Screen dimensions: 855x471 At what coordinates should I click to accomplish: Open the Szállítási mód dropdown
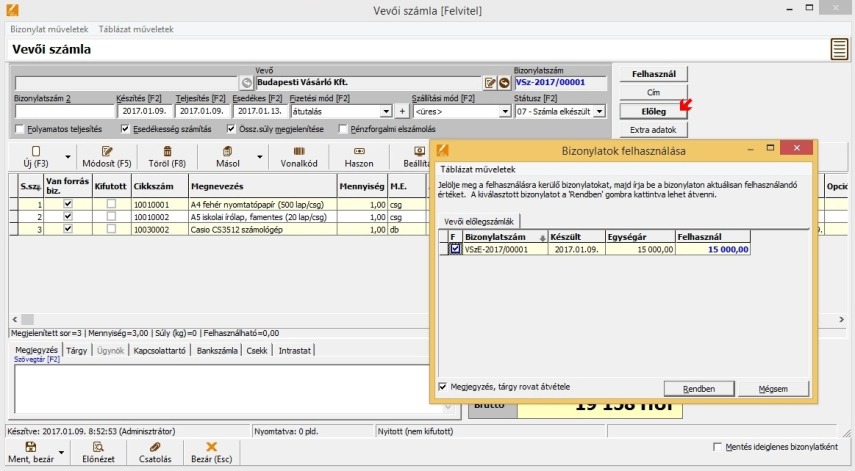[x=504, y=112]
